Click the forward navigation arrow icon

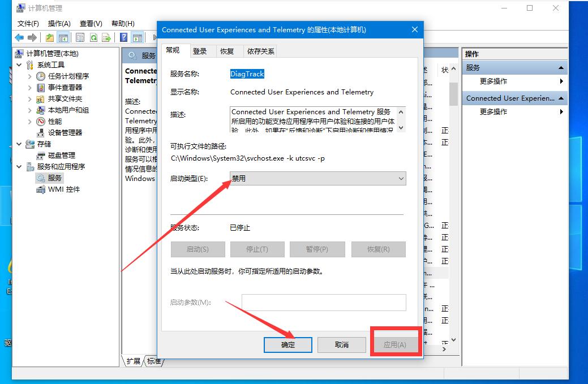click(x=33, y=38)
